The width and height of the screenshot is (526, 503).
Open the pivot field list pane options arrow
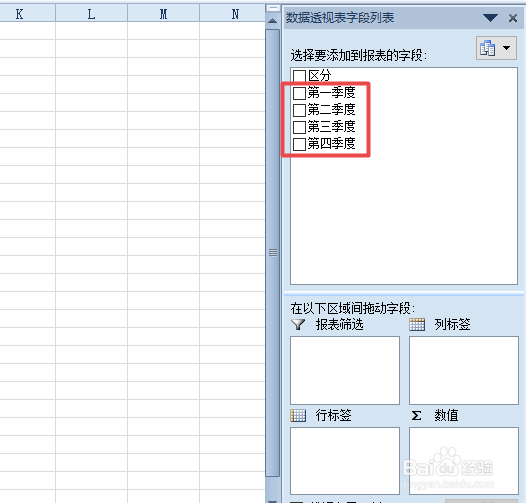490,18
